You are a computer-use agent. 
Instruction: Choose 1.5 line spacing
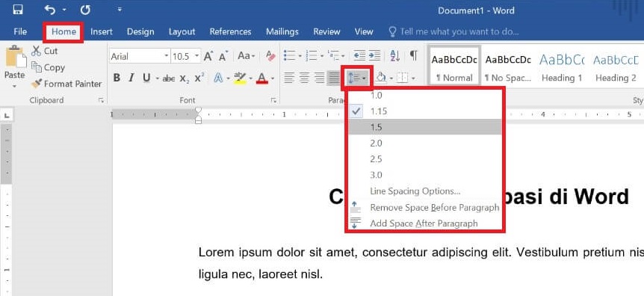424,127
